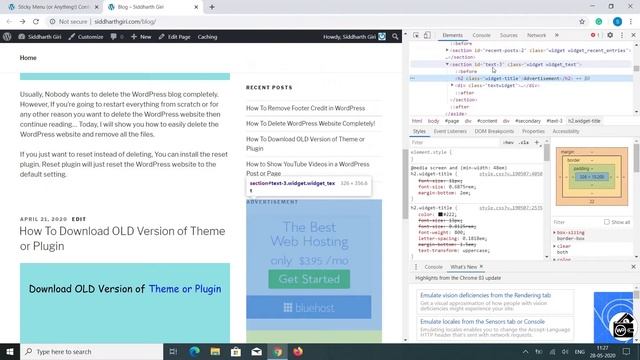Click the WordPress logo in admin bar
640x360 pixels.
7,37
